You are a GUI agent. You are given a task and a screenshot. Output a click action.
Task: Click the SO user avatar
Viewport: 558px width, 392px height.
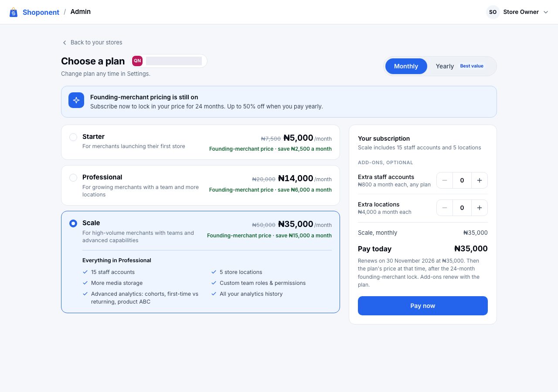pos(493,12)
